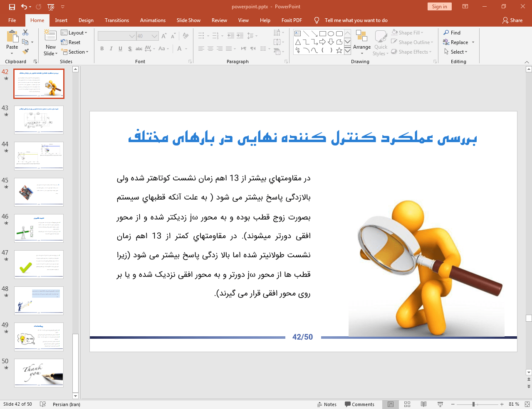Click the zoom slider handle
This screenshot has height=409, width=532.
click(x=473, y=404)
